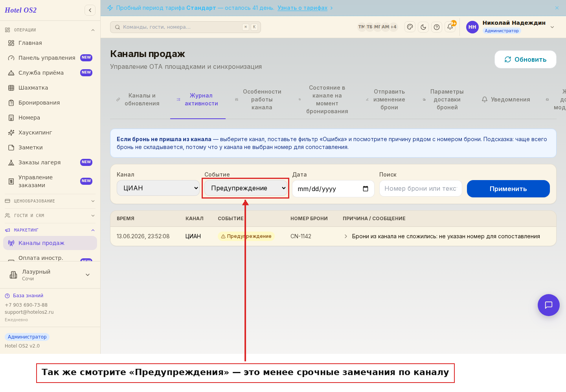Screen dimensions: 566x392
Task: Click the ВРЕМЯ column header
Action: click(125, 219)
